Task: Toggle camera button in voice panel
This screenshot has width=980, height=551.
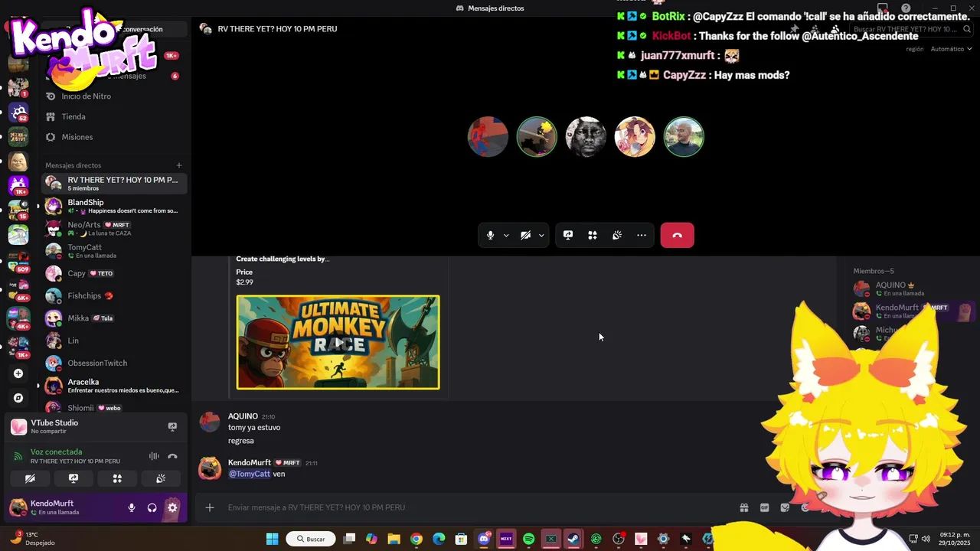Action: 30,478
